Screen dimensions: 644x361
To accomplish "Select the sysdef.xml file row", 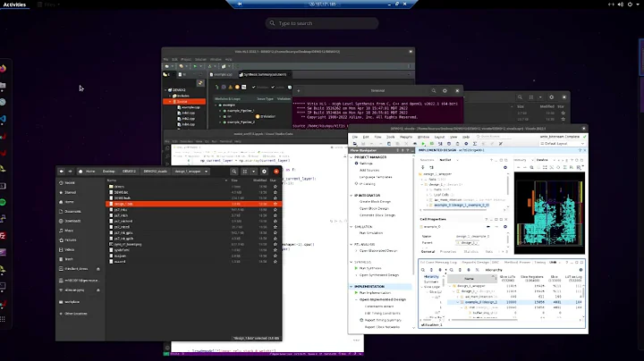I will pyautogui.click(x=193, y=250).
